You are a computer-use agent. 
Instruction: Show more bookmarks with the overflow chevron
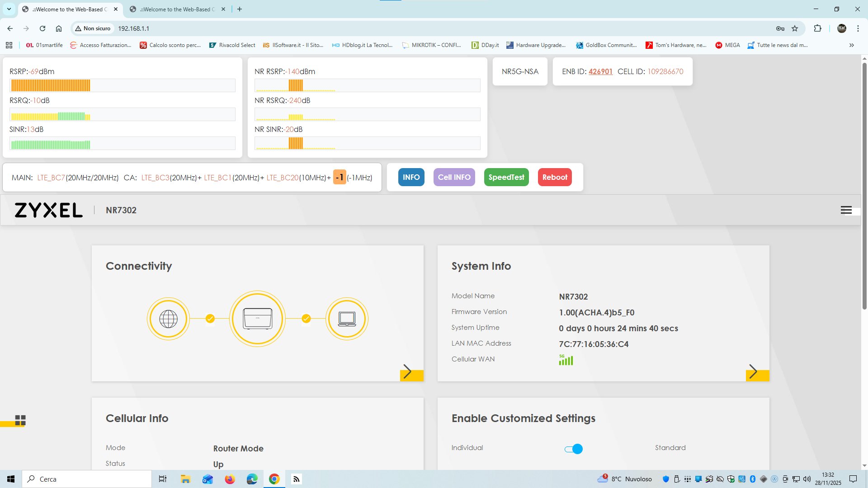click(851, 45)
